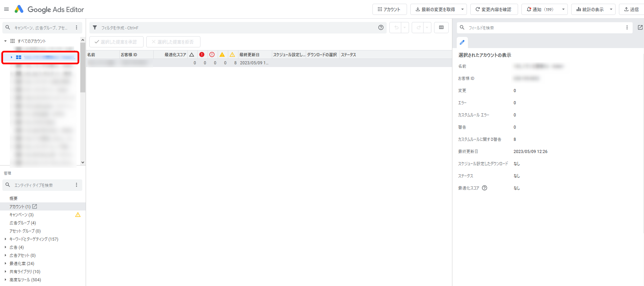Expand the 広告 (4) node
Viewport: 644px width, 286px height.
[x=5, y=247]
